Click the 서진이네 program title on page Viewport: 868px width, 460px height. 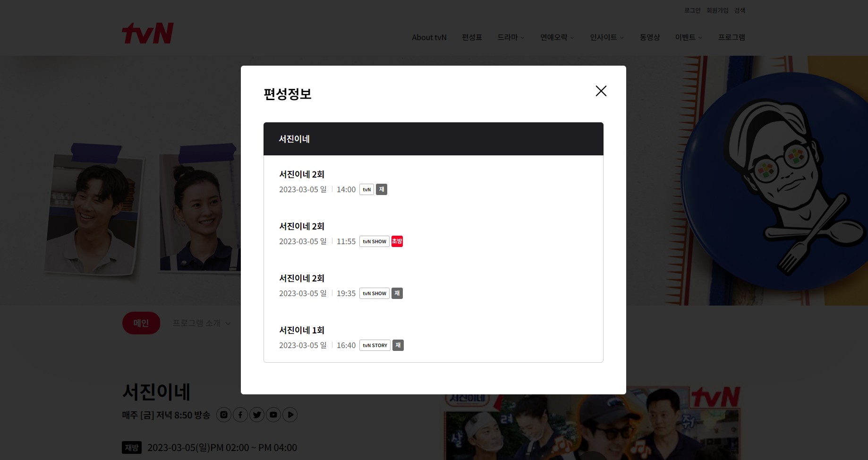click(156, 392)
